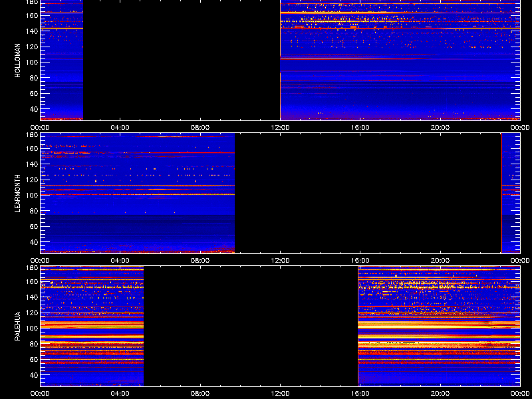Choose the Palehua plot's 12:00 time label
Screen dimensions: 532x399
(280, 394)
